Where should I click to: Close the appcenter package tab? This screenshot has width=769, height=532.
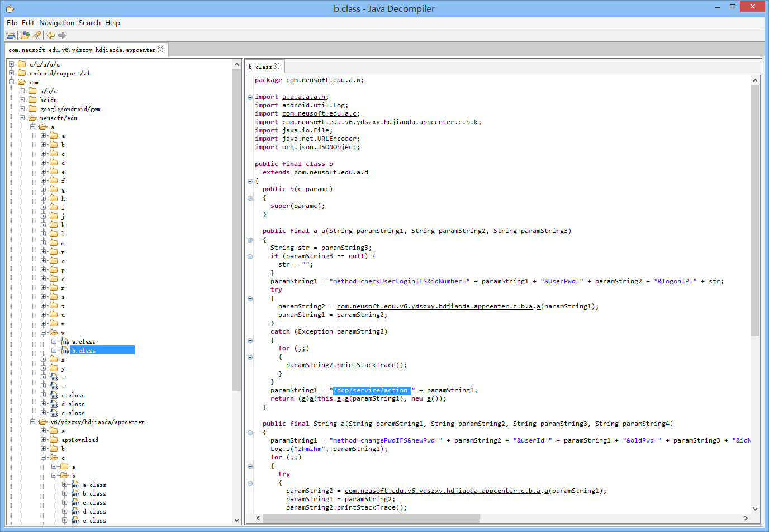[x=161, y=50]
